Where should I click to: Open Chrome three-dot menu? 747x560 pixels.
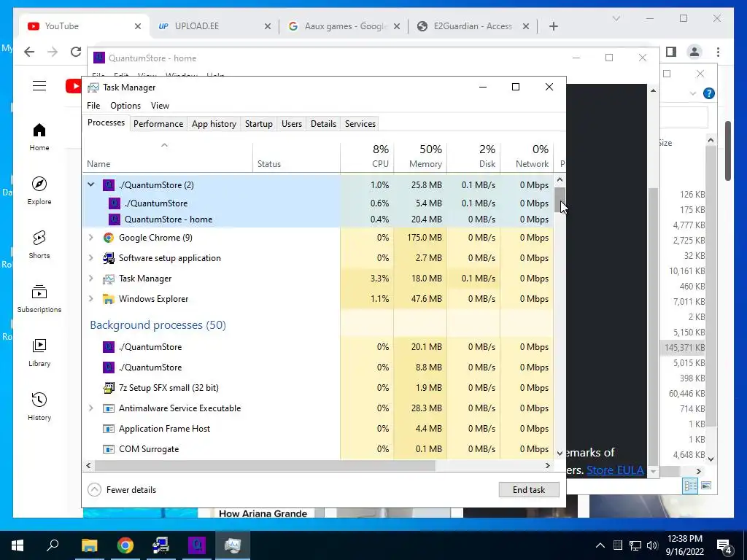coord(718,52)
